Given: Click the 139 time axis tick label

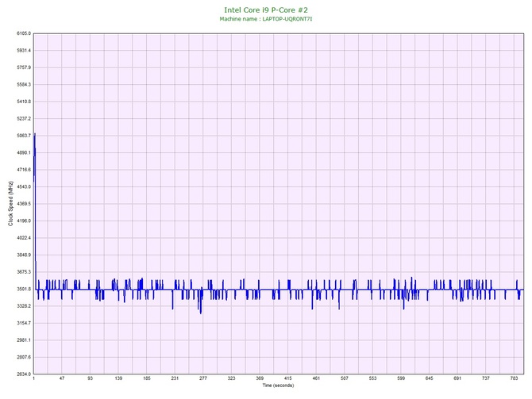Looking at the screenshot, I should pos(118,378).
